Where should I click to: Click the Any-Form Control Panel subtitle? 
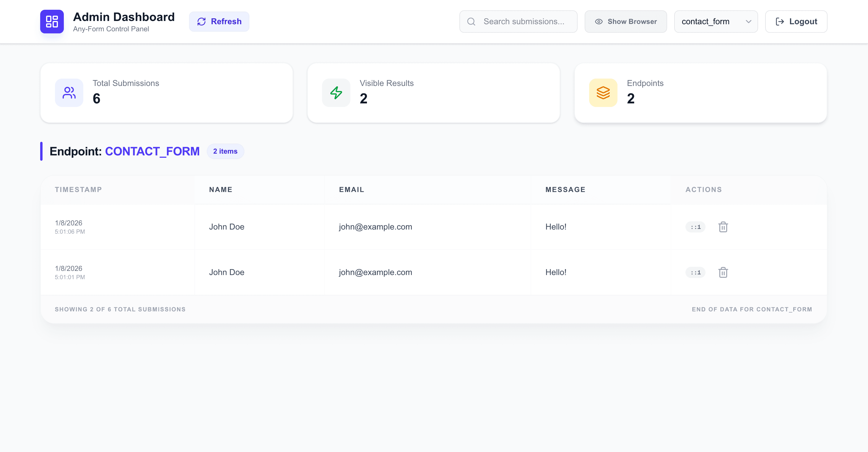pos(111,29)
